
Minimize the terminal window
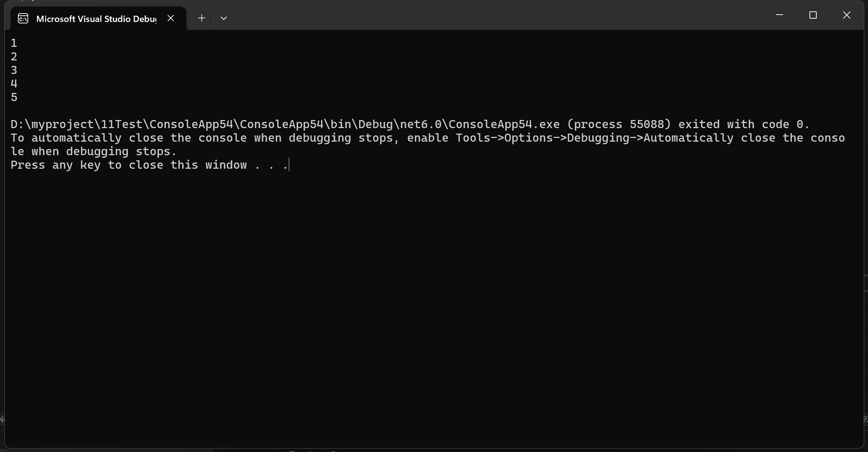(x=779, y=15)
